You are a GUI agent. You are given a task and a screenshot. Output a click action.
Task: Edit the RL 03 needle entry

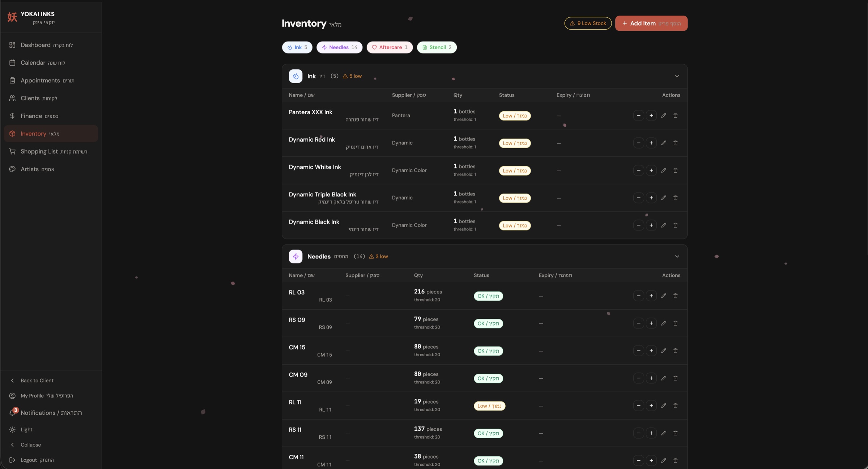tap(663, 296)
